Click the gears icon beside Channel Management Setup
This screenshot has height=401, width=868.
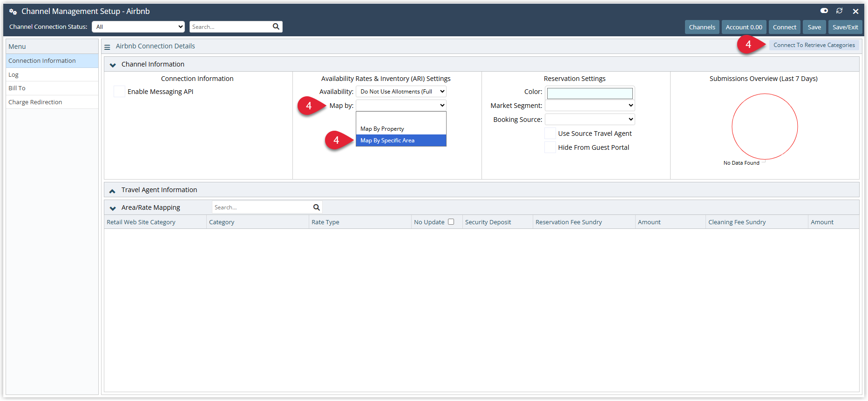(13, 12)
